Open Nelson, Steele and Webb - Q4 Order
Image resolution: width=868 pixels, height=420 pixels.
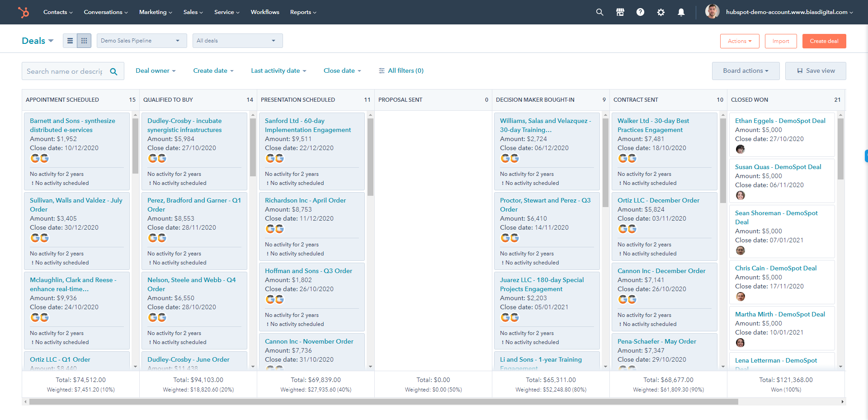click(192, 284)
